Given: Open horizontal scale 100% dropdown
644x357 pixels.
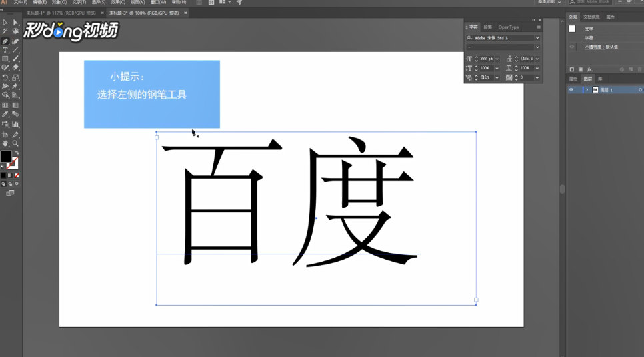Looking at the screenshot, I should (537, 68).
